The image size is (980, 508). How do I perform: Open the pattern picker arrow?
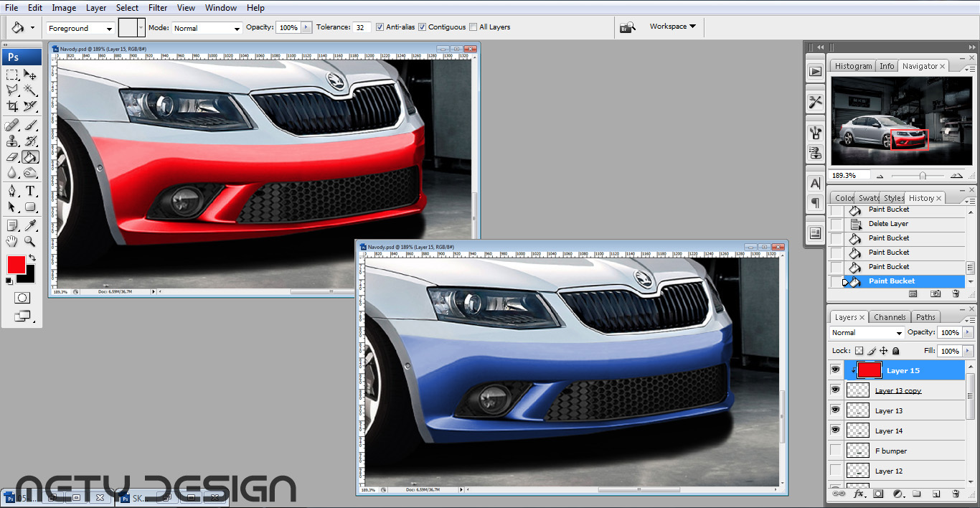click(141, 28)
